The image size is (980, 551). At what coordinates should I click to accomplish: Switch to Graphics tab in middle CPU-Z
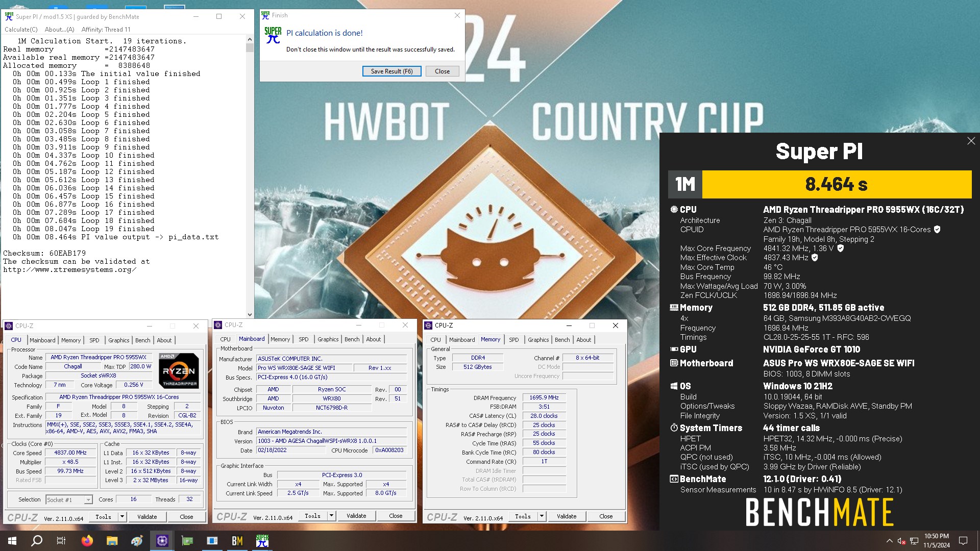[x=328, y=339]
